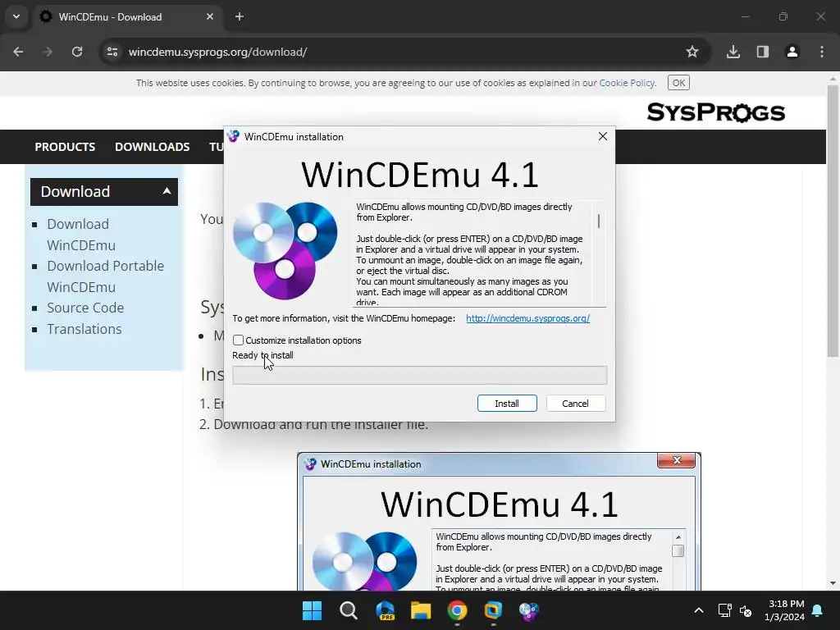Open the Windows Start menu
The width and height of the screenshot is (840, 630).
pyautogui.click(x=312, y=610)
